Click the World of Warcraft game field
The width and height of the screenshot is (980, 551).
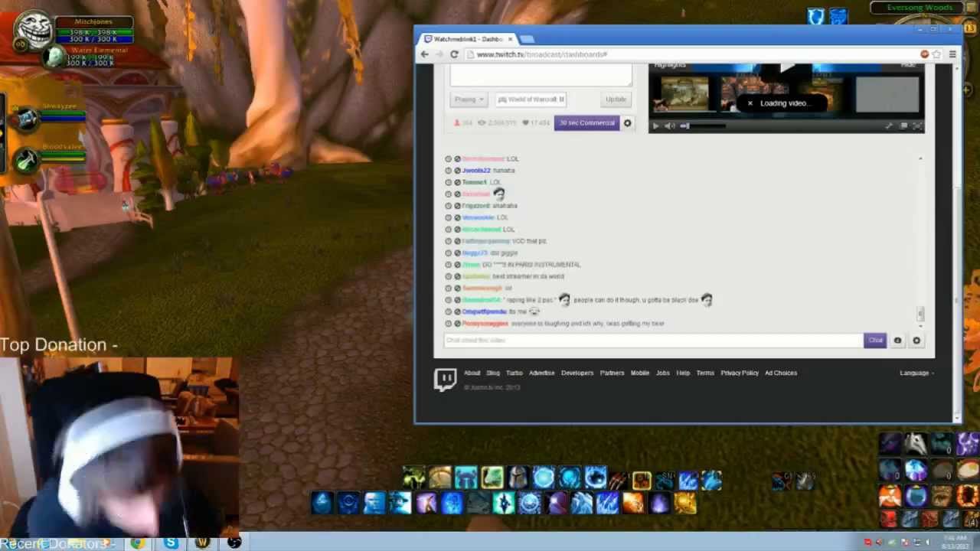(x=531, y=99)
